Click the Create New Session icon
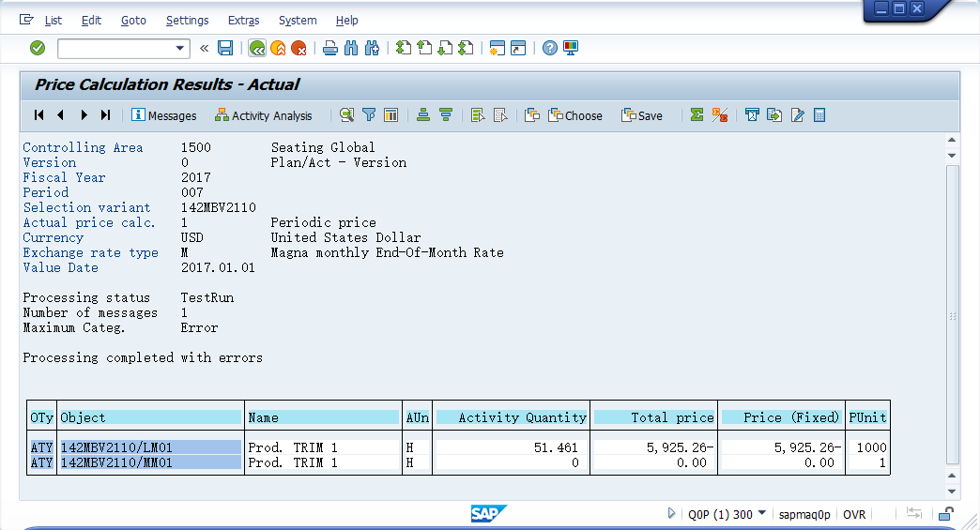Screen dimensions: 980x530 coord(497,48)
